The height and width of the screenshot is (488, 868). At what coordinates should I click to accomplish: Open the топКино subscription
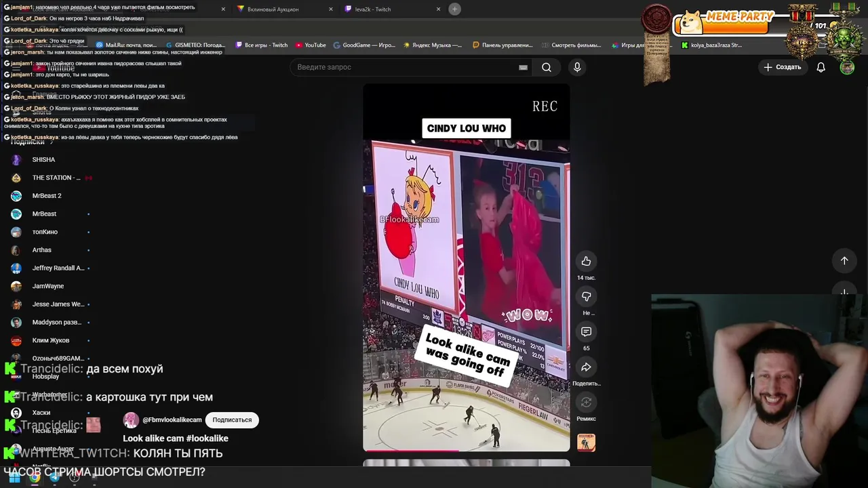(45, 232)
